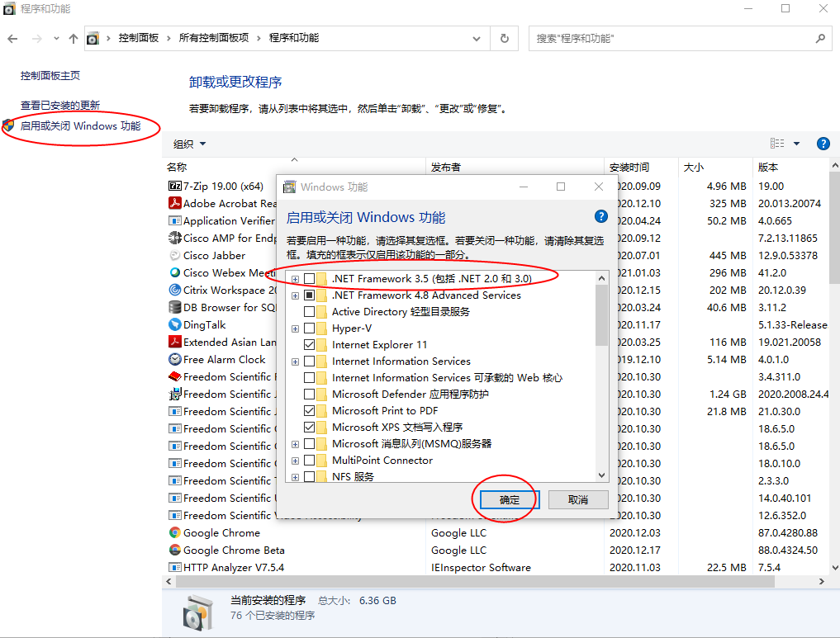Sort by the 大小 column header
This screenshot has width=840, height=638.
pyautogui.click(x=716, y=167)
